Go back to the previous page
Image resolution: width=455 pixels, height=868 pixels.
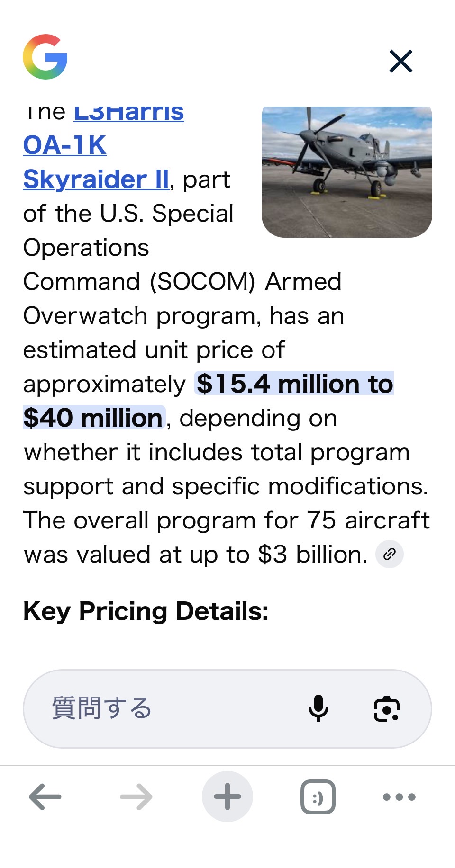[45, 797]
